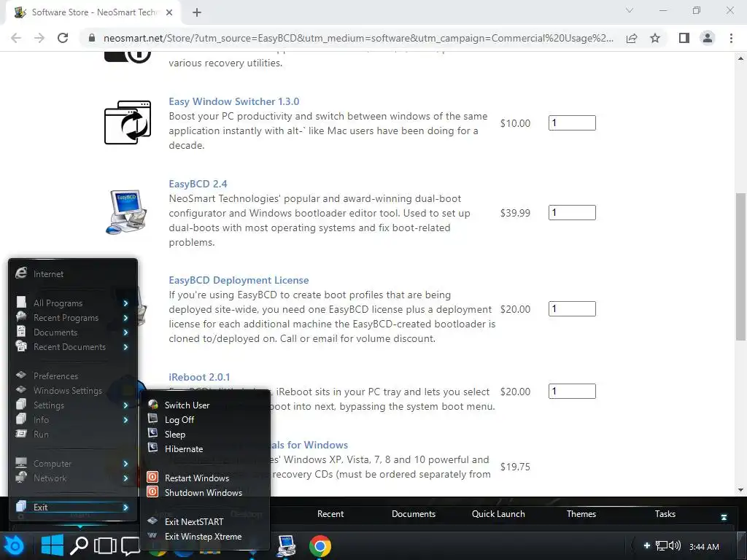This screenshot has width=747, height=560.
Task: Edit quantity field for EasyBCD 2.4
Action: [x=572, y=212]
